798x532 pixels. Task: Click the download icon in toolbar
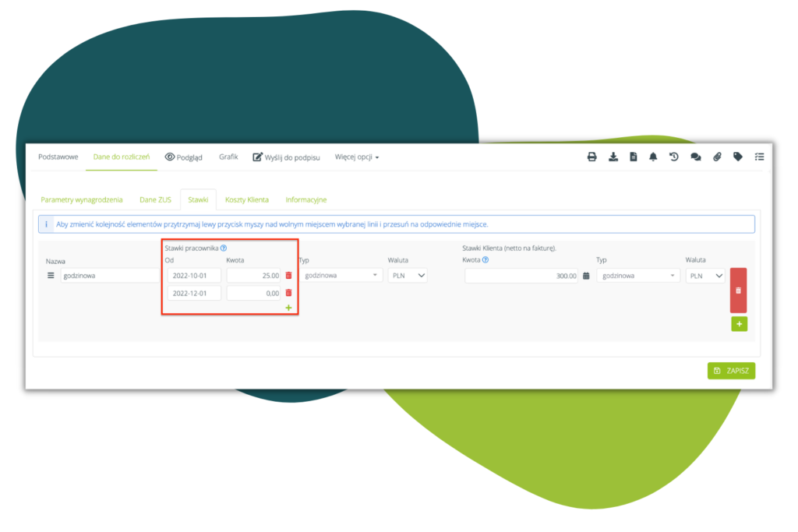point(613,157)
